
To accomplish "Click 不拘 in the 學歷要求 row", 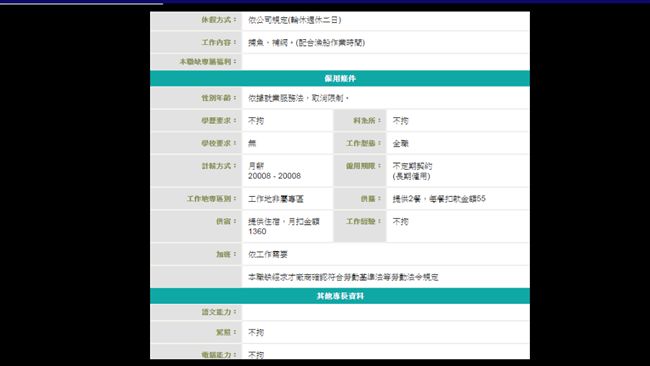I will [x=256, y=121].
